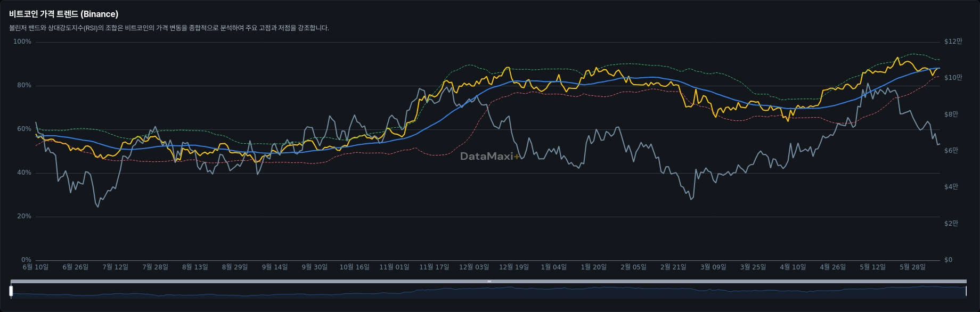The height and width of the screenshot is (312, 980).
Task: Click the 9월 30일 date label
Action: [315, 267]
